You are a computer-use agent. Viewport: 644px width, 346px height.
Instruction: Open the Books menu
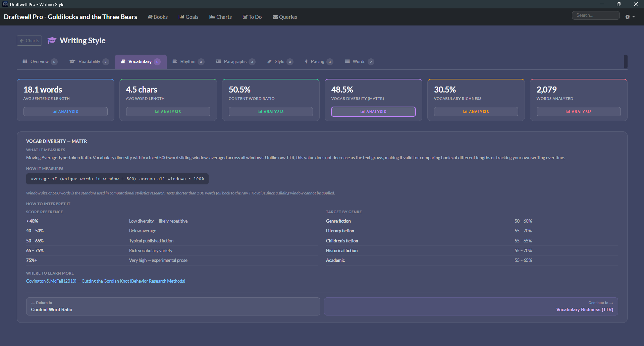(x=158, y=17)
